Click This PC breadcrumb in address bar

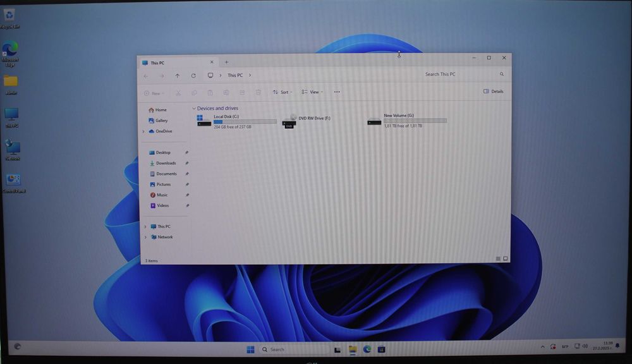tap(235, 75)
